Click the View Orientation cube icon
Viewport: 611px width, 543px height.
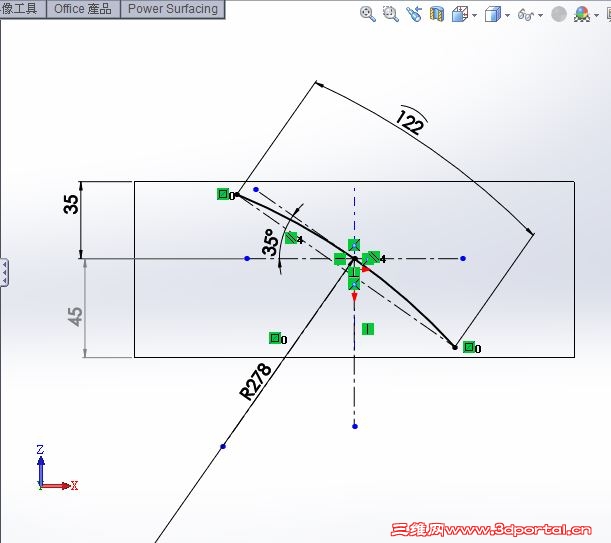[x=460, y=14]
